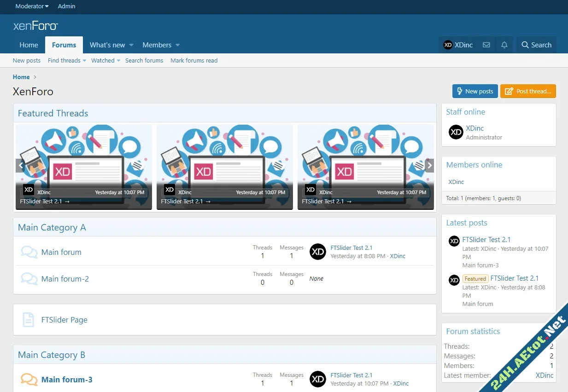Open the Home navigation tab
568x392 pixels.
[29, 45]
